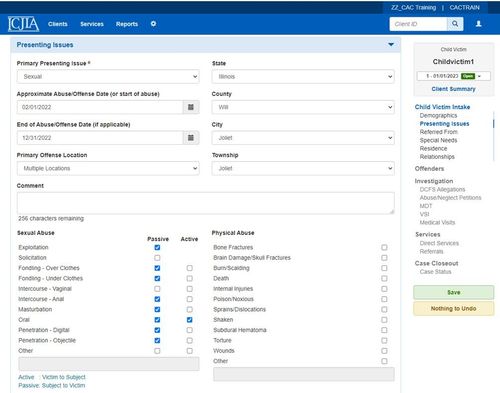Open Case Status in sidebar
Viewport: 500px width, 393px height.
435,272
